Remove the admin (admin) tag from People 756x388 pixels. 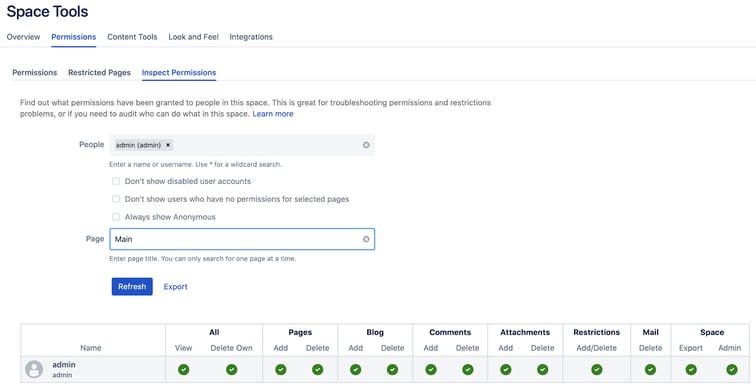tap(168, 145)
